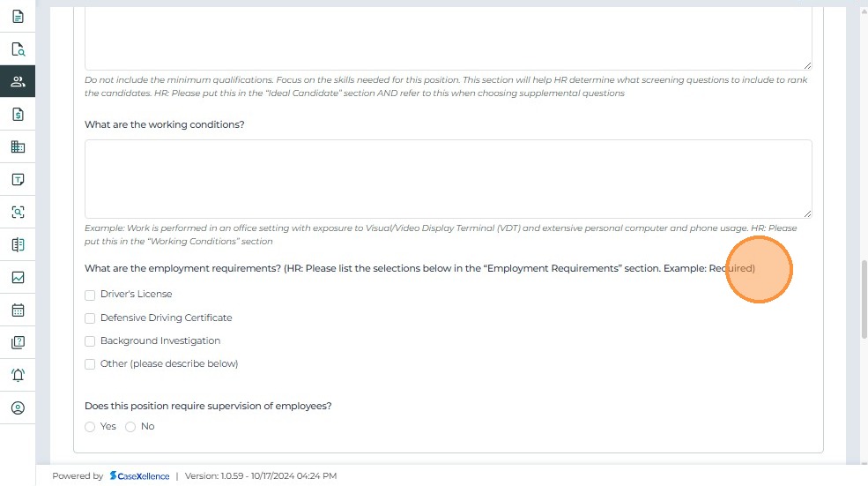Enable the Defensive Driving Certificate checkbox
This screenshot has width=868, height=486.
[90, 318]
